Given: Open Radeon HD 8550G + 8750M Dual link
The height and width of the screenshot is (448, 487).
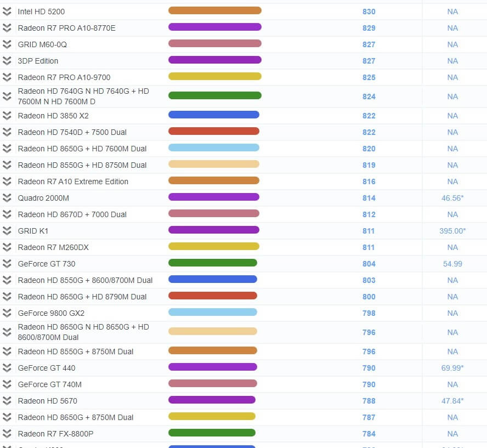Looking at the screenshot, I should (76, 351).
